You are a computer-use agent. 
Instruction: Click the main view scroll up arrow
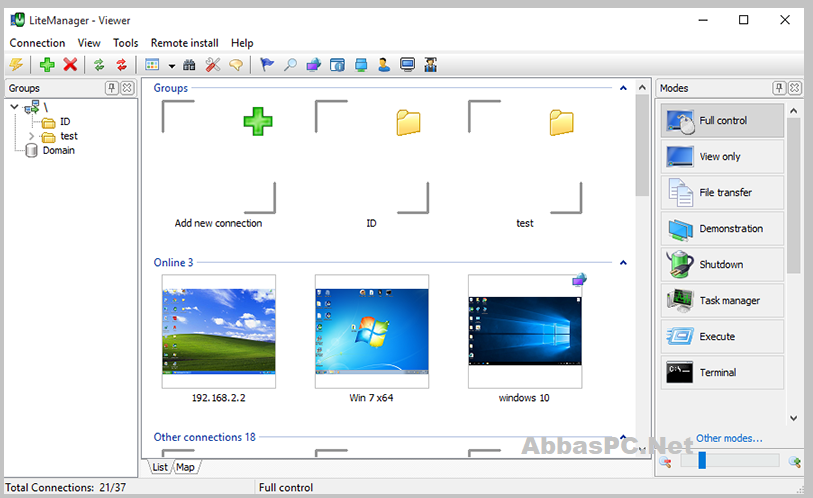coord(642,88)
